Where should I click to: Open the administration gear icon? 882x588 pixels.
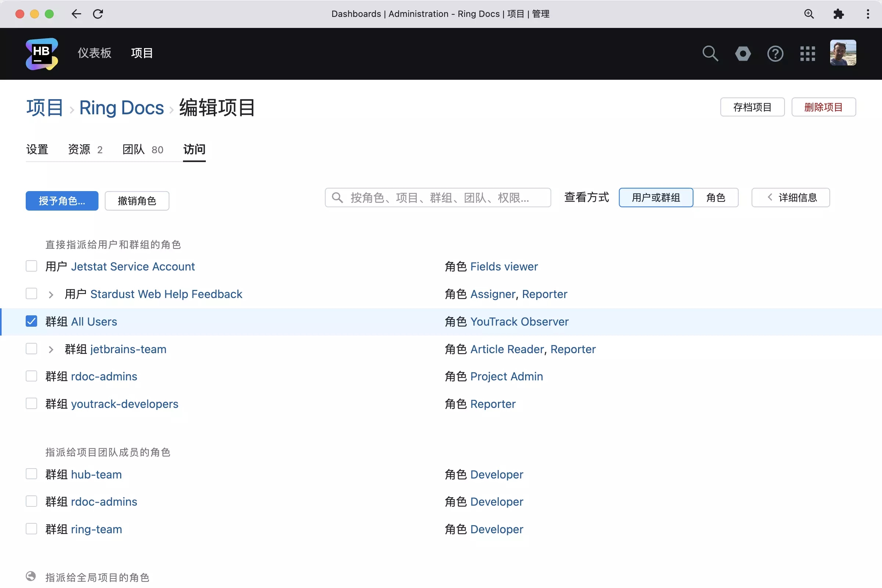pyautogui.click(x=743, y=54)
